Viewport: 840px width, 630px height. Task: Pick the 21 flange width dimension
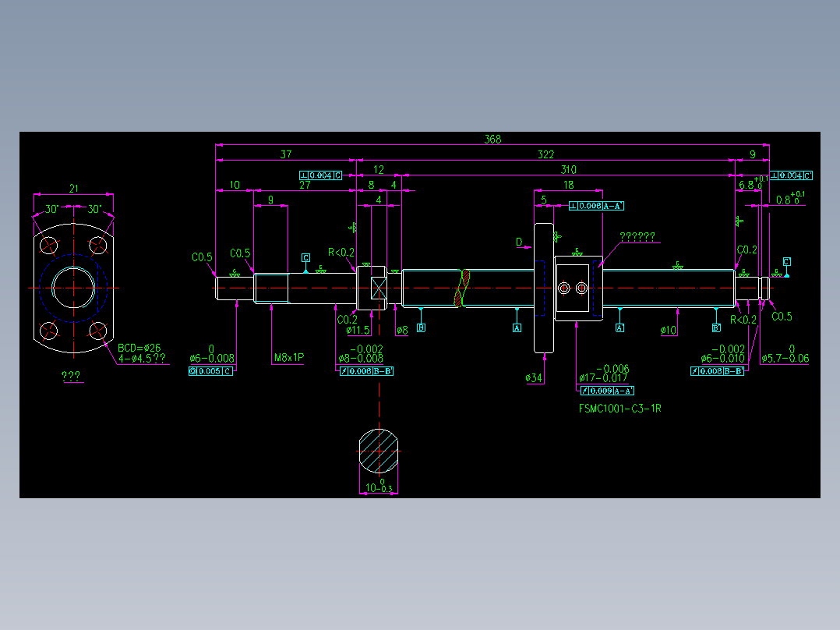tap(73, 188)
